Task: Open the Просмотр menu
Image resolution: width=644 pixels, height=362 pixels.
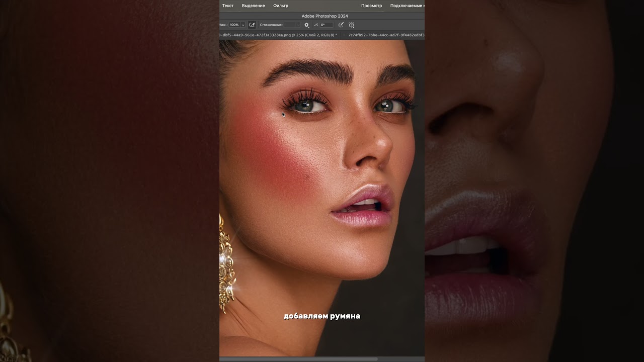Action: pos(371,6)
